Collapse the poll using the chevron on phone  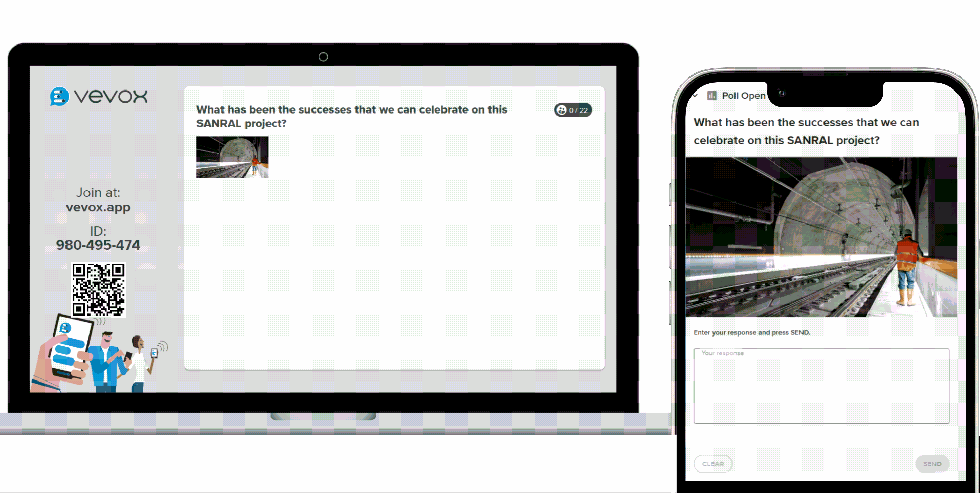(695, 96)
